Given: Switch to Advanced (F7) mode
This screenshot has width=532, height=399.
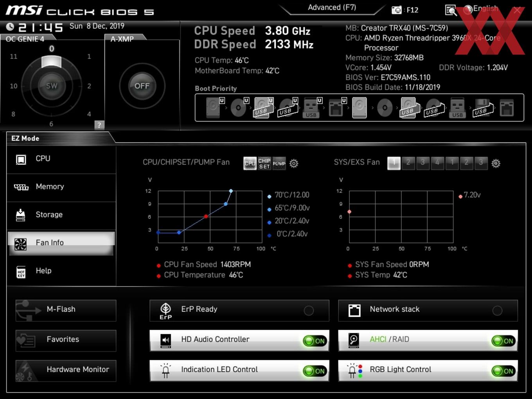Looking at the screenshot, I should (332, 7).
